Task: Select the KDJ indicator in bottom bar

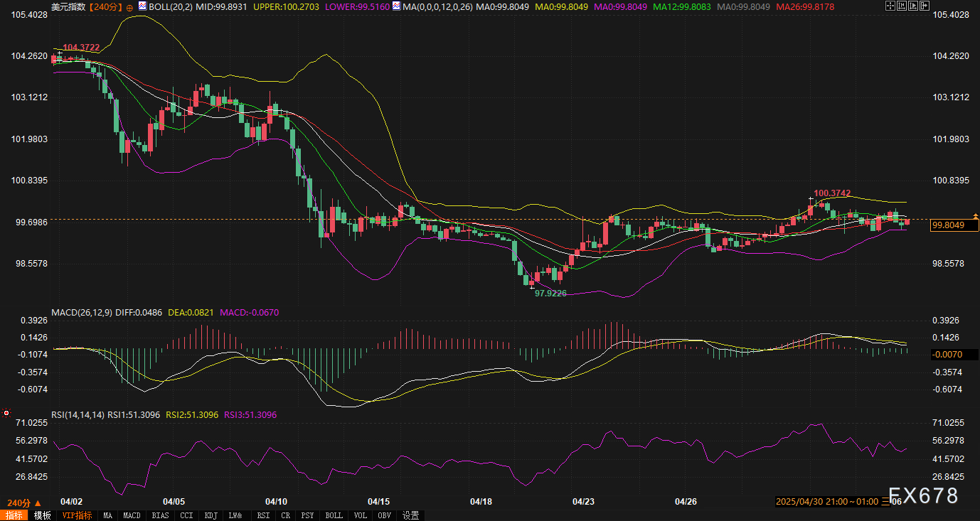Action: (x=210, y=515)
